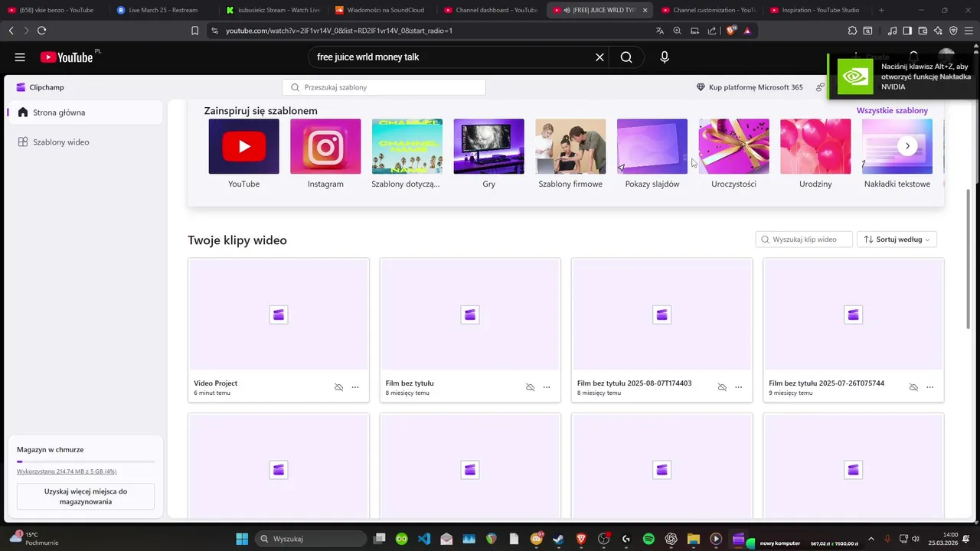Click the share page icon in address bar
The image size is (980, 551).
[712, 31]
